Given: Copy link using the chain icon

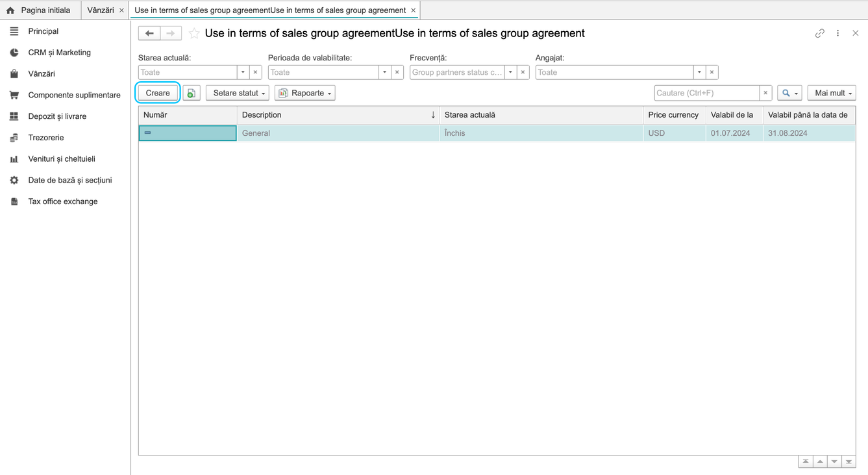Looking at the screenshot, I should (820, 33).
